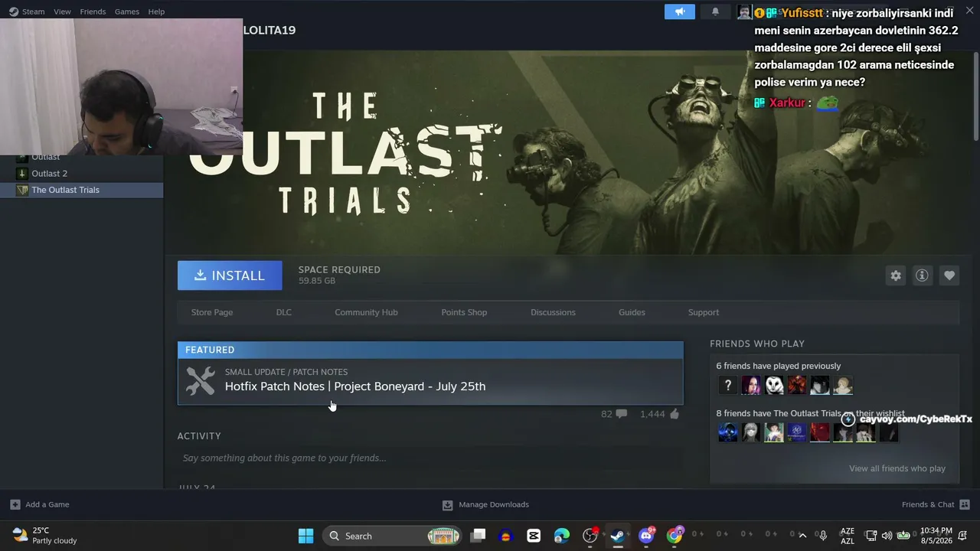This screenshot has width=980, height=551.
Task: Click View all friends who play
Action: tap(897, 468)
